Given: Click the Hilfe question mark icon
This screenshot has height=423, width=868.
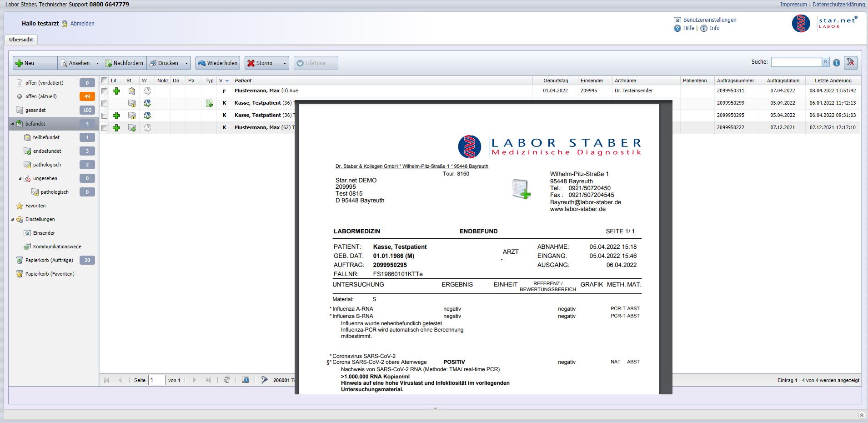Looking at the screenshot, I should 677,28.
